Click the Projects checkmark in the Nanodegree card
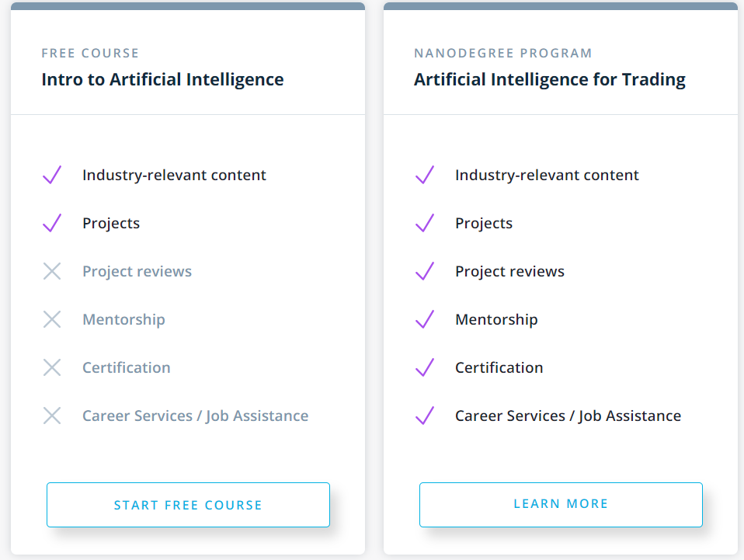 click(x=425, y=223)
